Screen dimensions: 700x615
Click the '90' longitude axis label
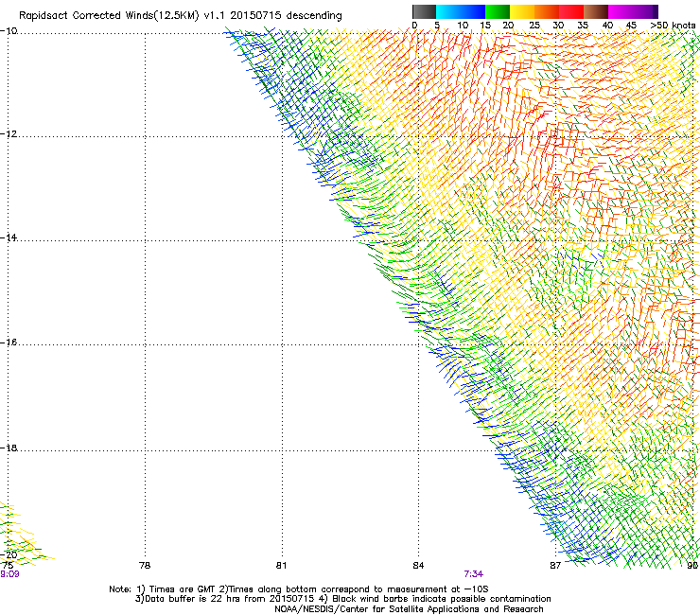692,566
